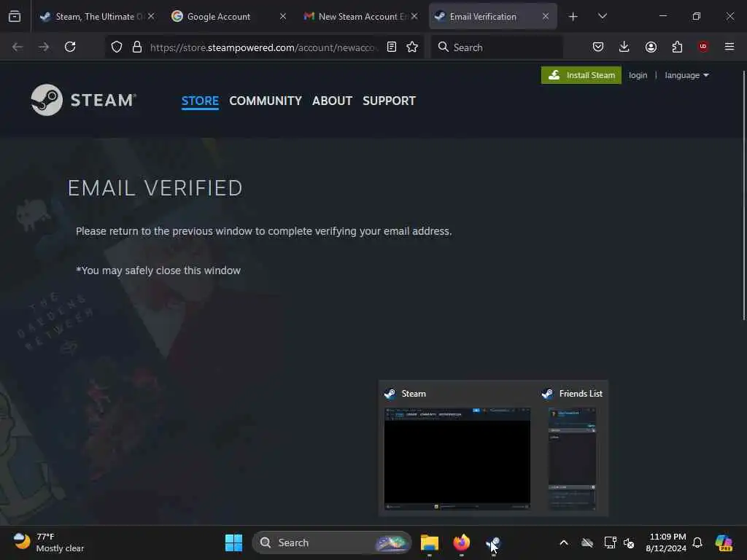Close the Steam, The Ultimate tab

[151, 16]
